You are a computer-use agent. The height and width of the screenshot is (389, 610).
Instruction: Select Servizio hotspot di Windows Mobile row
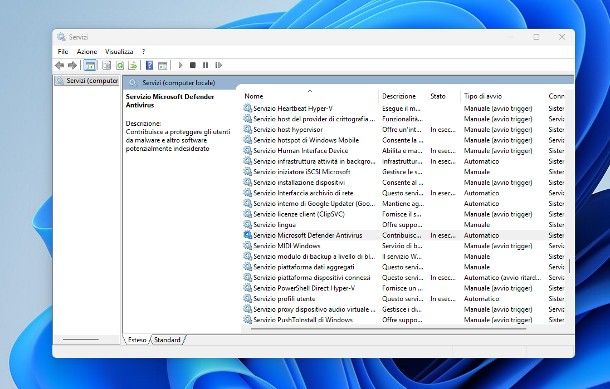point(403,140)
